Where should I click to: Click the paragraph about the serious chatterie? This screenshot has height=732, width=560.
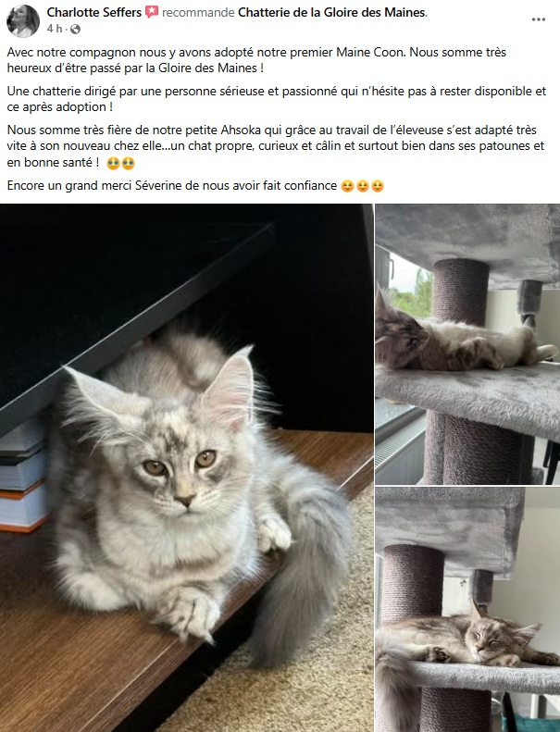click(x=276, y=98)
